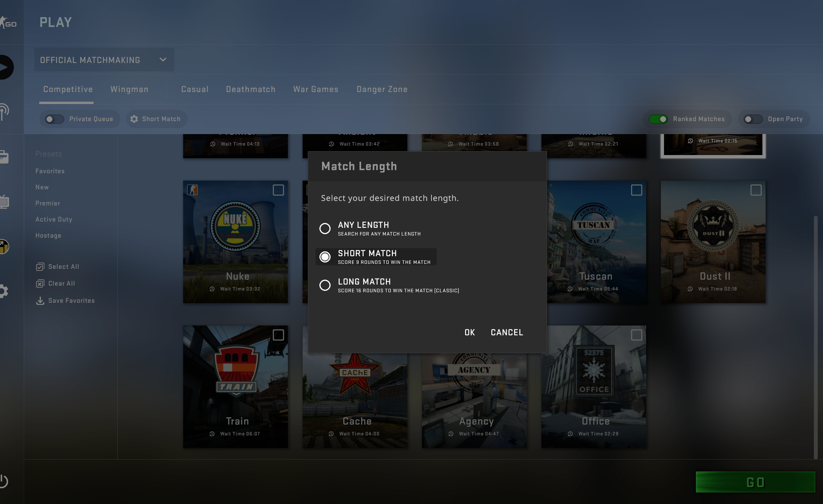The width and height of the screenshot is (823, 504).
Task: Disable the Ranked Matches toggle
Action: point(658,119)
